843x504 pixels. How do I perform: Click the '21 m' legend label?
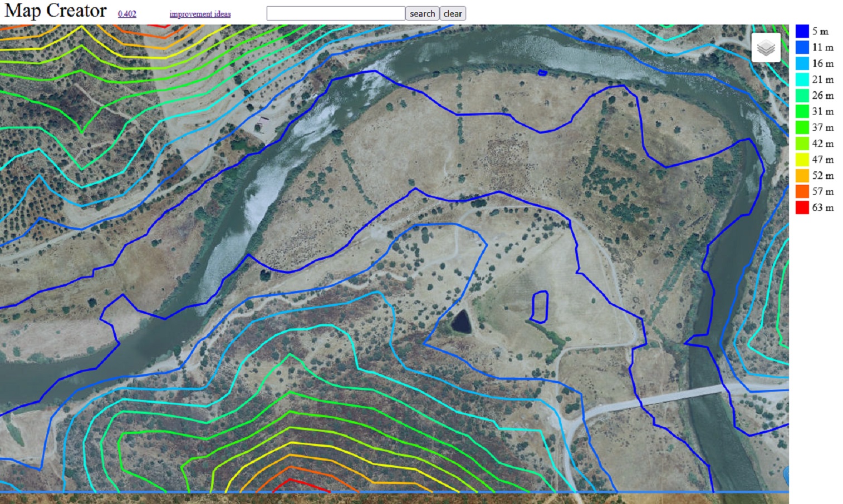(x=823, y=80)
